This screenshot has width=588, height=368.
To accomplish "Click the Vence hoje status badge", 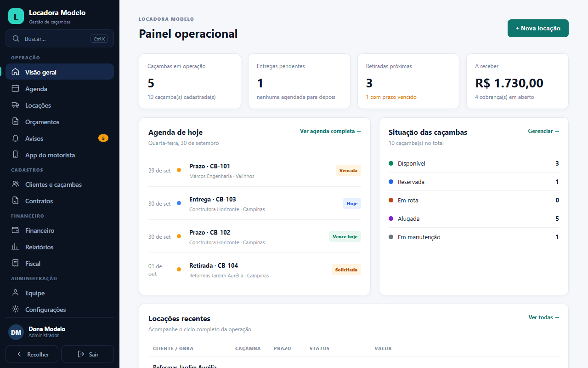I will coord(345,236).
